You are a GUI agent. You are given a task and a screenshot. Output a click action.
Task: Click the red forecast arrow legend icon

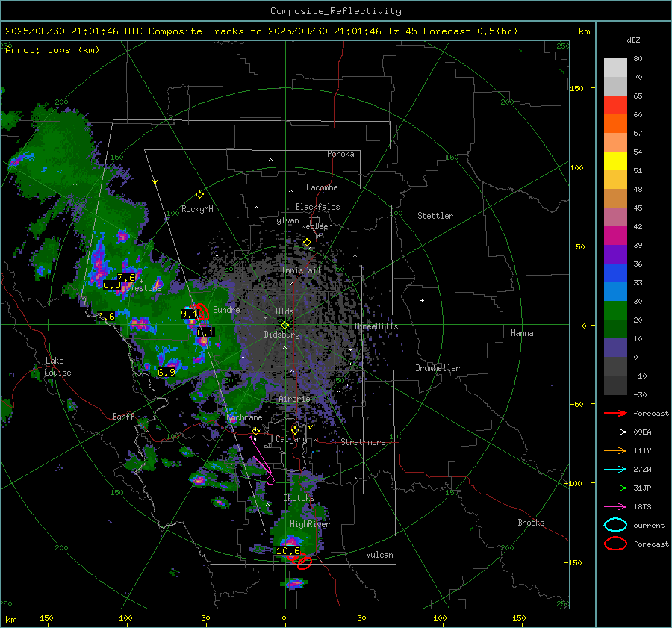[615, 413]
